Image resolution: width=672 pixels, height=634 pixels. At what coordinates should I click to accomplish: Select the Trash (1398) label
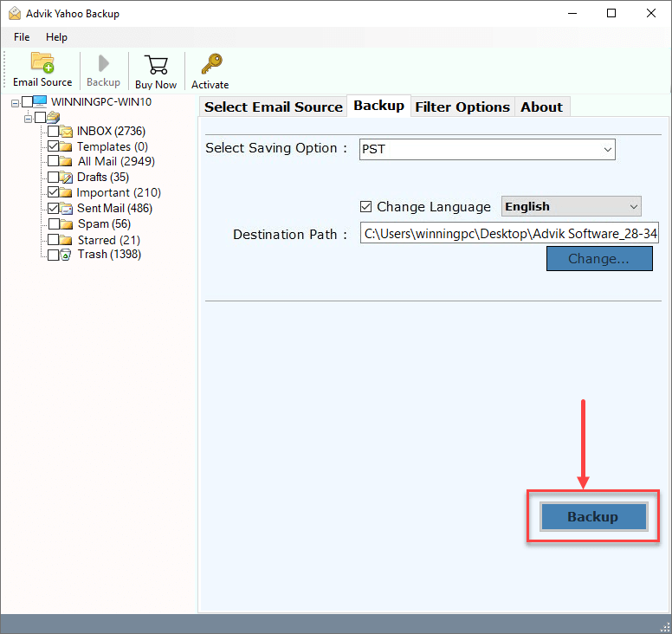tap(109, 254)
